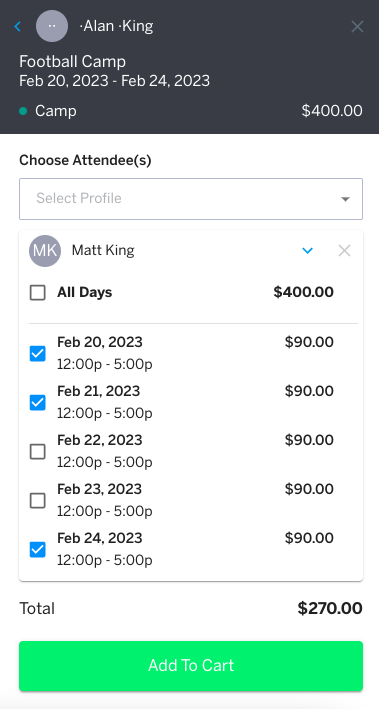Click the Football Camp title
Viewport: 379px width, 709px height.
pyautogui.click(x=72, y=61)
